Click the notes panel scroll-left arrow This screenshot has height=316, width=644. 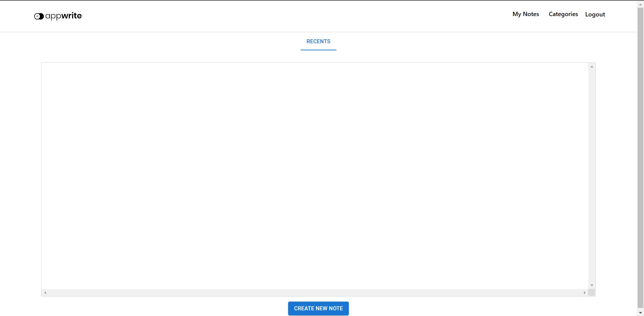click(45, 293)
